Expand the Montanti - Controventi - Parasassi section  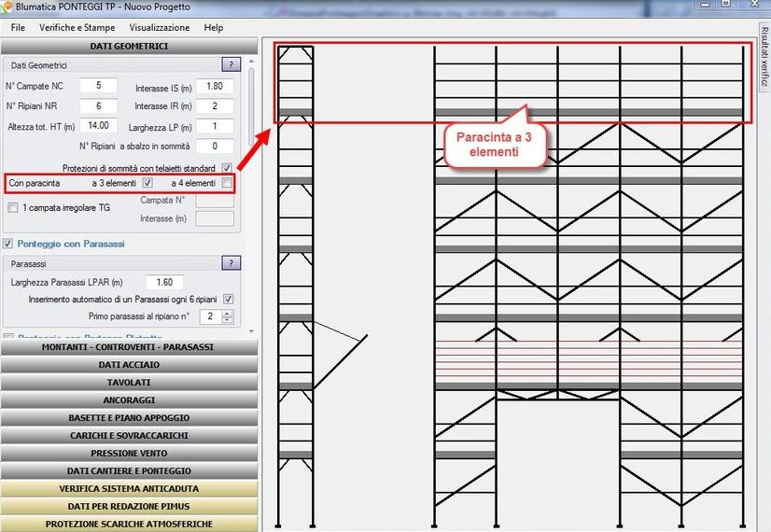(x=128, y=347)
